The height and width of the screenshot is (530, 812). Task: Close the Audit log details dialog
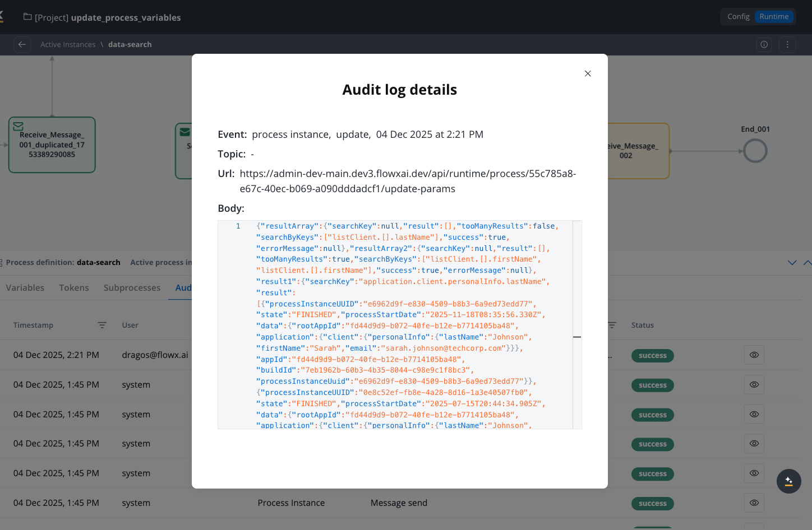coord(588,73)
